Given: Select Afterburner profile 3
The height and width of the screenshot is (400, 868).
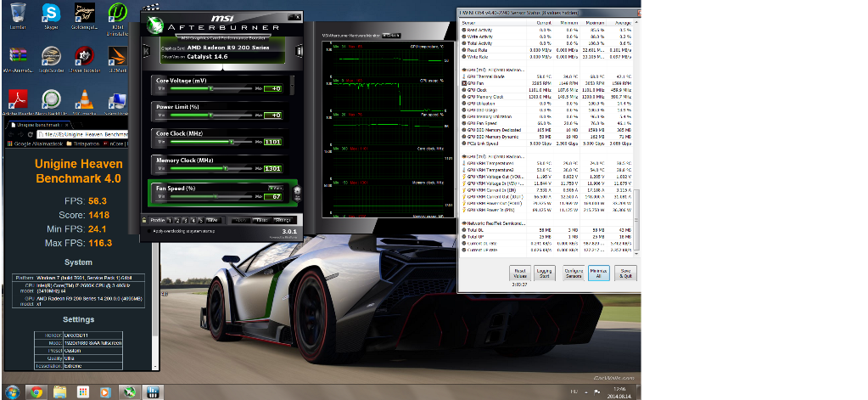Looking at the screenshot, I should (x=186, y=220).
